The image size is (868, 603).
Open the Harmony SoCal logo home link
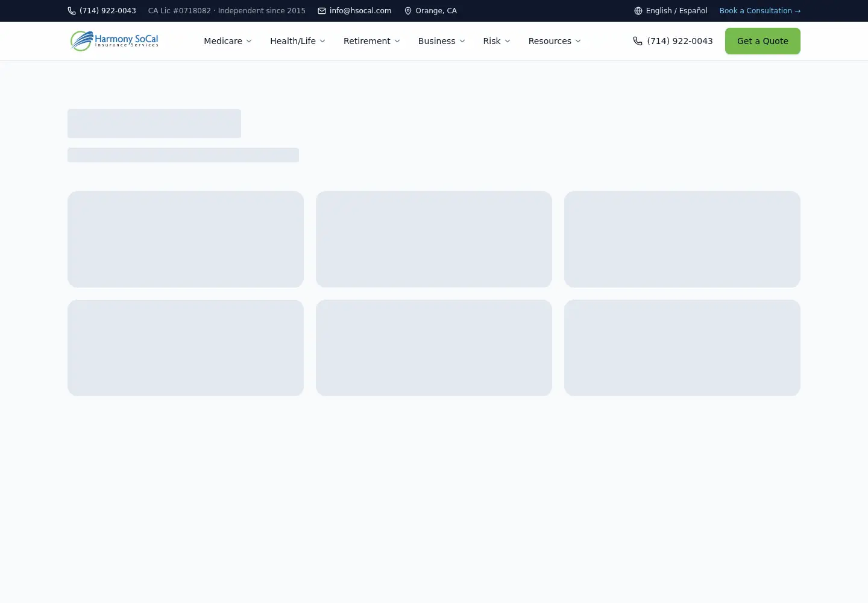[x=114, y=41]
